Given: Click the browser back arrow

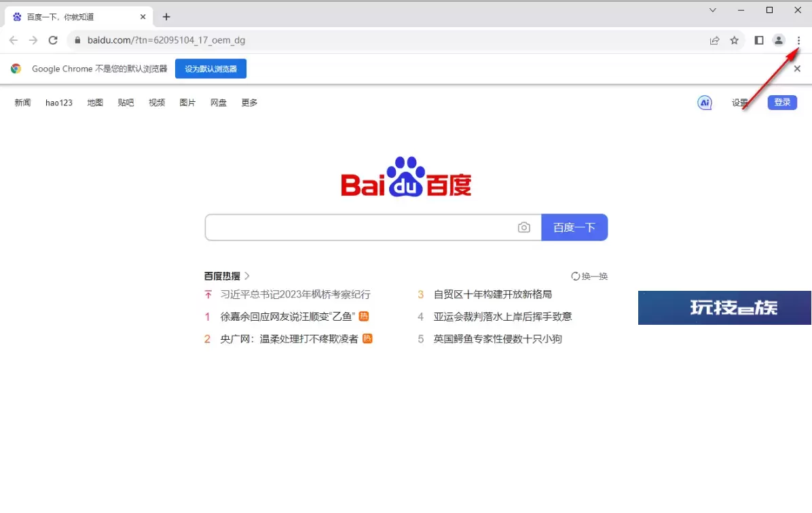Looking at the screenshot, I should click(14, 40).
